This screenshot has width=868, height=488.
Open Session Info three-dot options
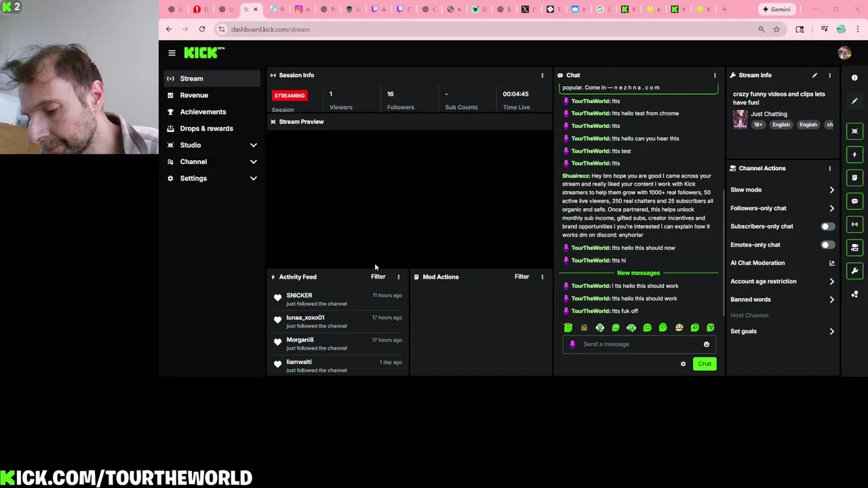(542, 75)
